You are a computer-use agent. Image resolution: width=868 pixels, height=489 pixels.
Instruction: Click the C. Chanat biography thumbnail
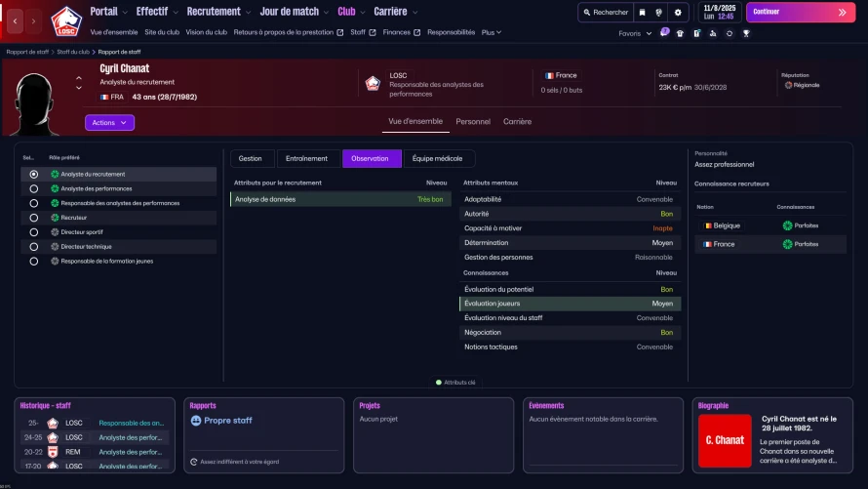click(x=725, y=440)
